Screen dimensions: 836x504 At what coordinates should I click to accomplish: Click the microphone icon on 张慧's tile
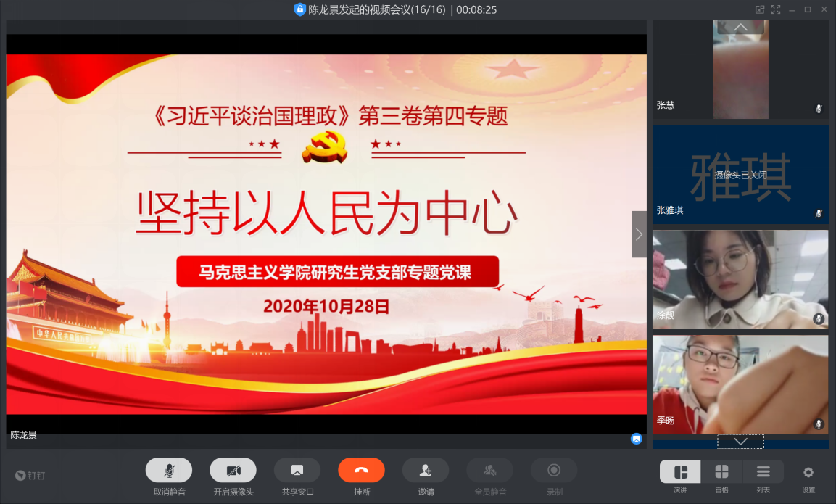[x=819, y=108]
